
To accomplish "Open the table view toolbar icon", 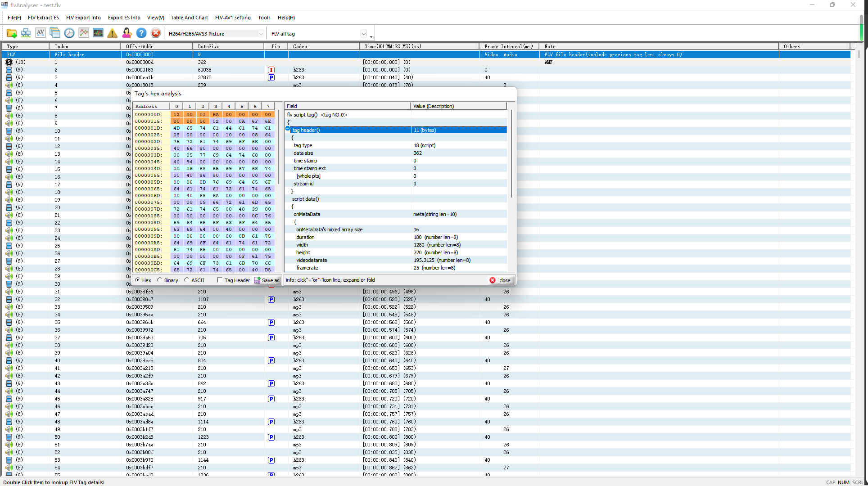I will [55, 33].
